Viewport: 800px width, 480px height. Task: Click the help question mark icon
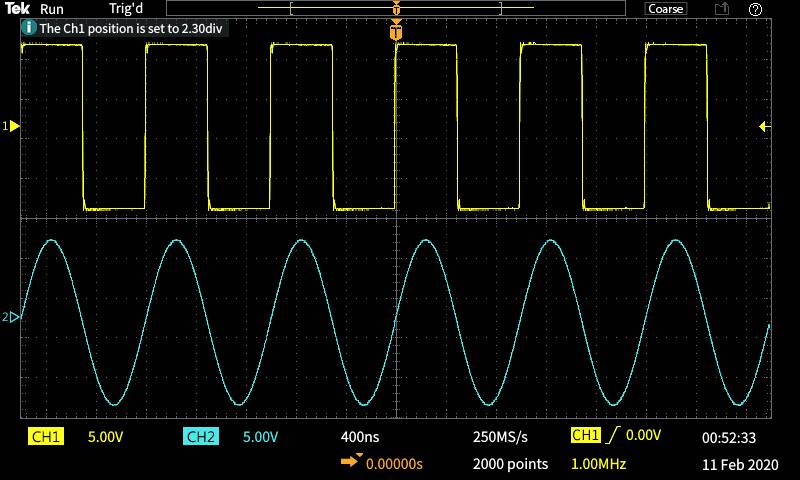pyautogui.click(x=755, y=9)
